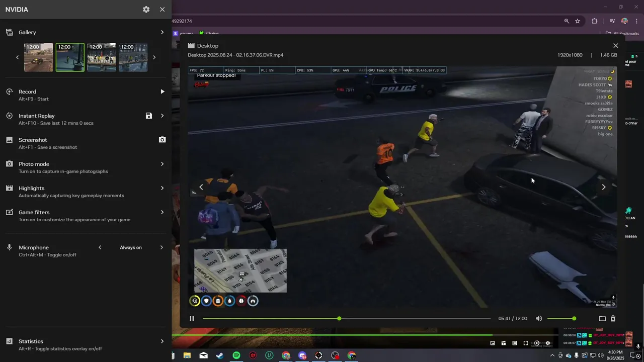Click the Instant Replay icon

[9, 116]
